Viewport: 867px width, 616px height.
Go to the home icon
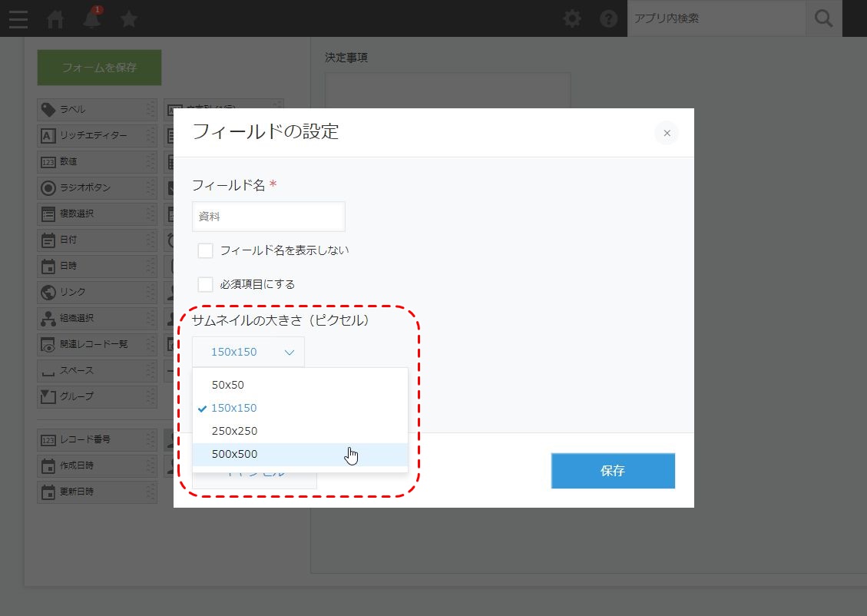55,18
